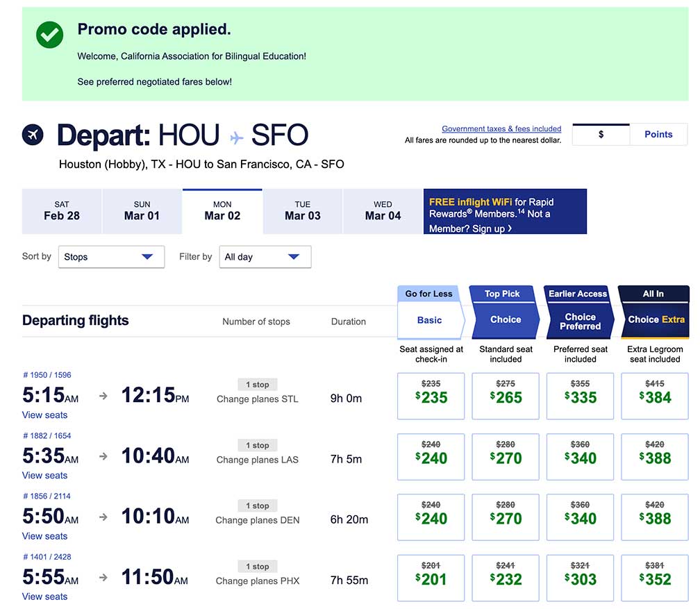
Task: Switch fare display to Points
Action: tap(658, 135)
